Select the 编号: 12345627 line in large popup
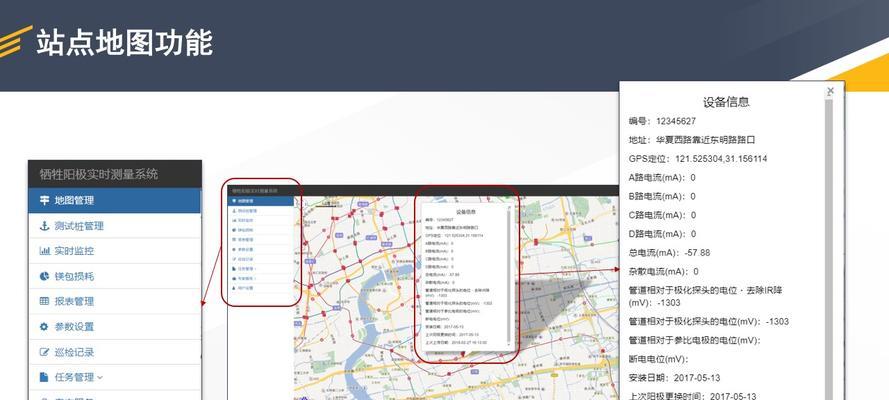Image resolution: width=889 pixels, height=400 pixels. pos(662,121)
